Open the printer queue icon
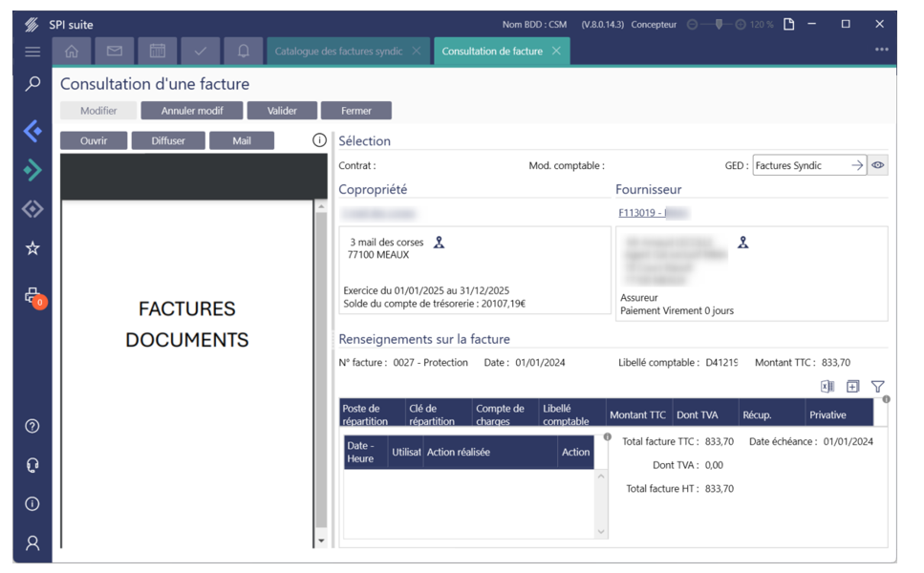The height and width of the screenshot is (573, 924). pyautogui.click(x=32, y=295)
